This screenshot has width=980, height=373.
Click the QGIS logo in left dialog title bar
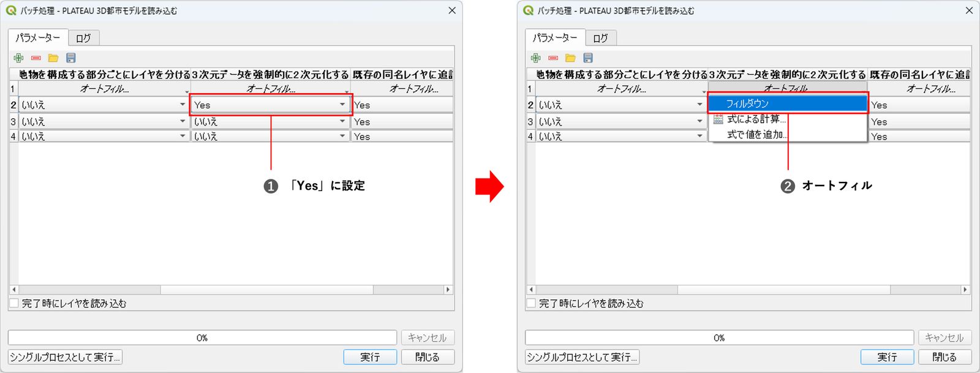point(11,10)
